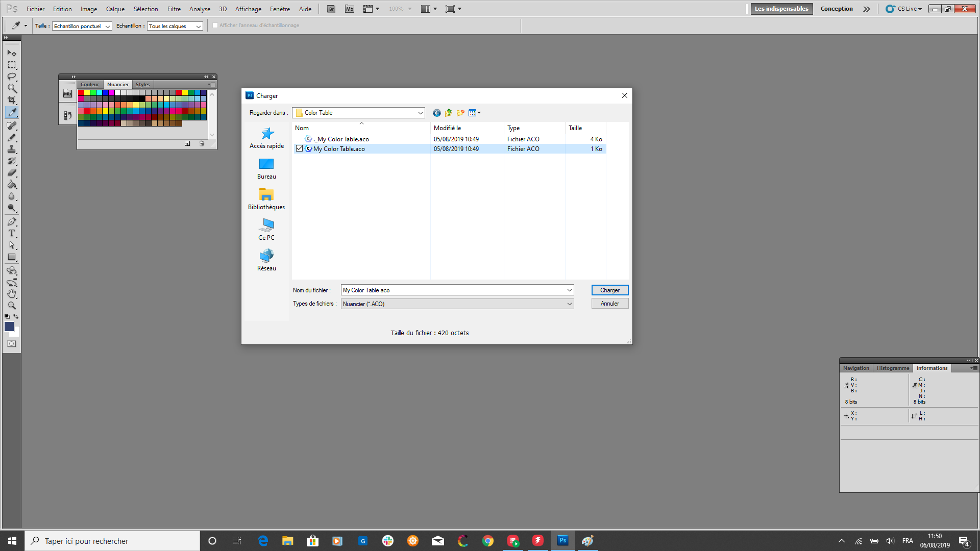Select the Dodge tool
This screenshot has width=980, height=551.
[12, 208]
